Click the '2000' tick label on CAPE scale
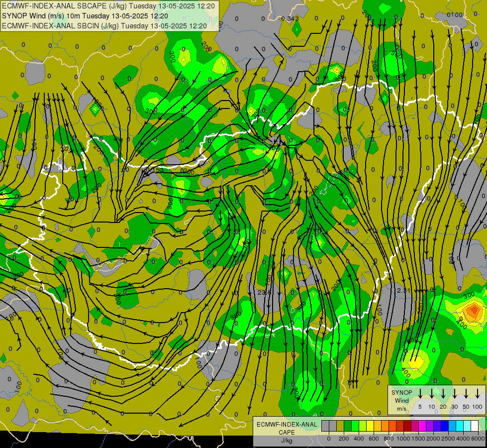Viewport: 487px width, 448px height. pos(433,439)
